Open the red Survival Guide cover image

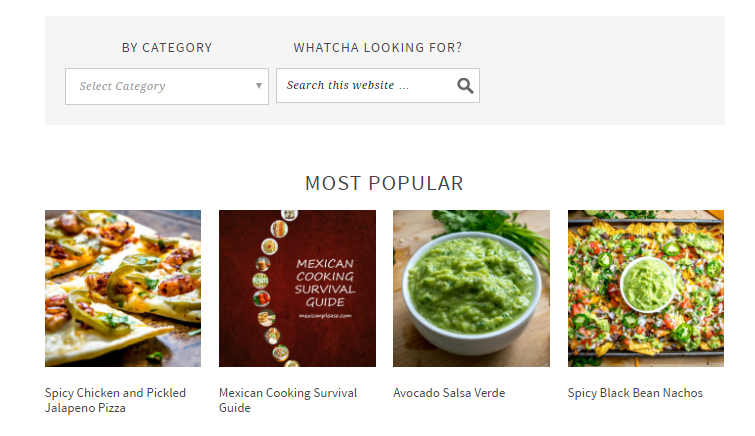tap(297, 288)
